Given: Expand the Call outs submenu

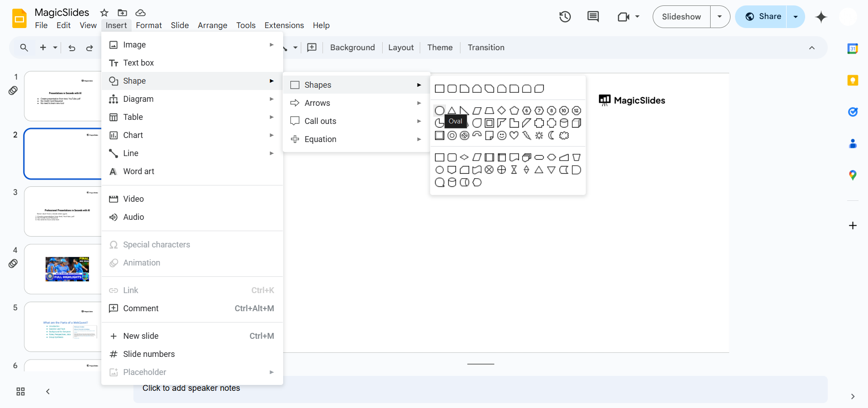Looking at the screenshot, I should coord(356,121).
